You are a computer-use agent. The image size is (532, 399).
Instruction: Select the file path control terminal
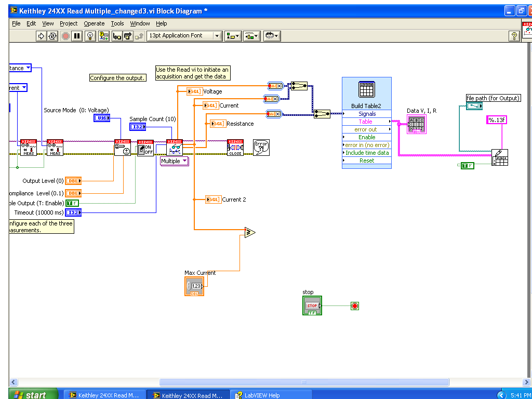tap(474, 106)
